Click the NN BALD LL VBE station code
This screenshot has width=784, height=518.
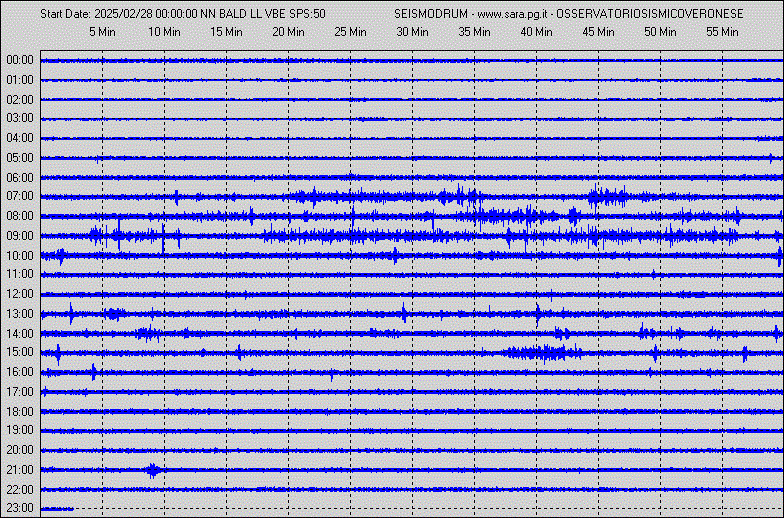coord(243,14)
